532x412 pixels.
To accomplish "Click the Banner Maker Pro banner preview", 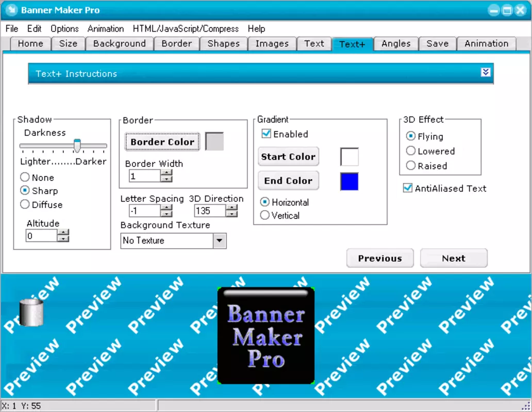I will pos(265,335).
